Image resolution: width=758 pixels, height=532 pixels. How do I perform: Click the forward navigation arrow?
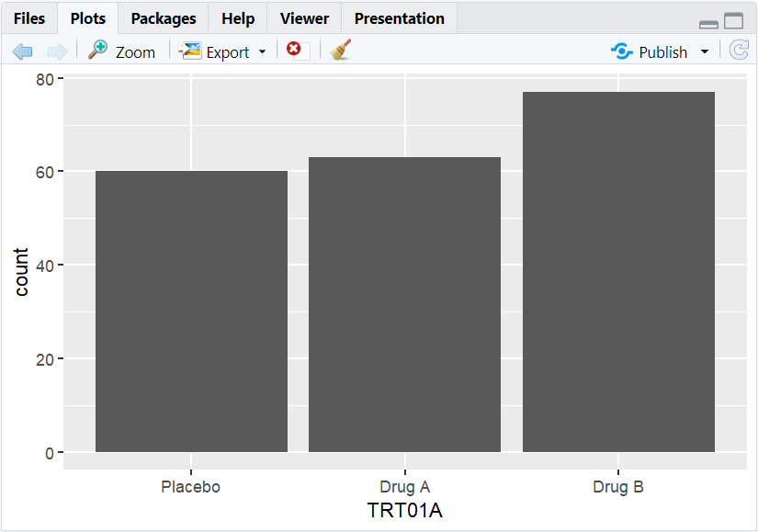[x=57, y=51]
